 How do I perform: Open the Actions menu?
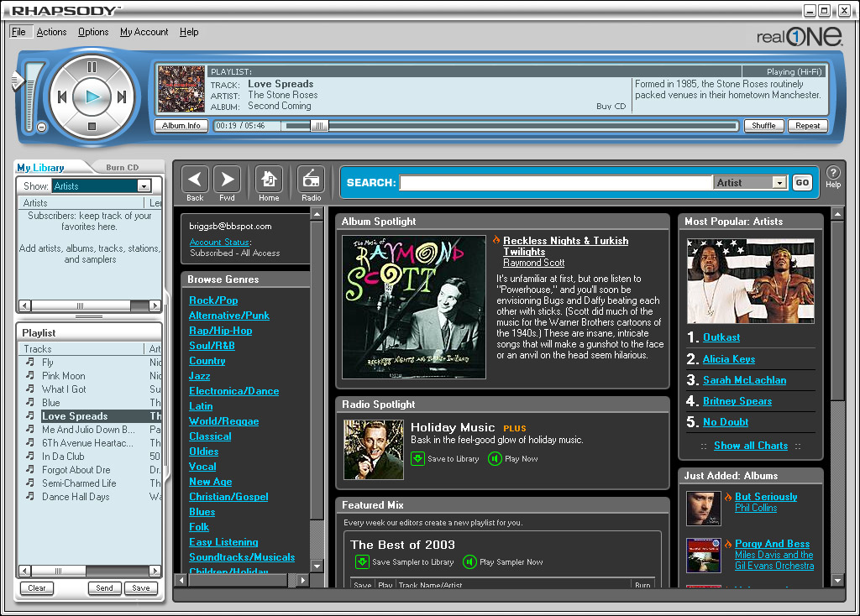tap(51, 32)
